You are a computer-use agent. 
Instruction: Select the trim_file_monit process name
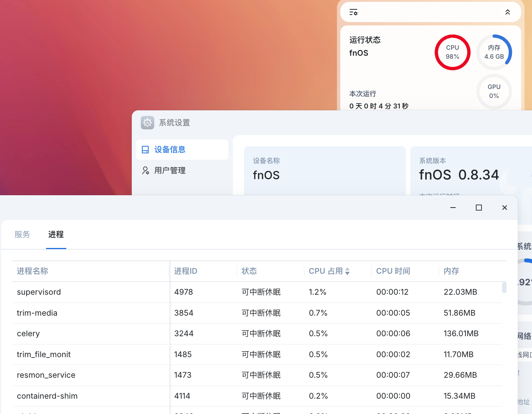pos(44,355)
